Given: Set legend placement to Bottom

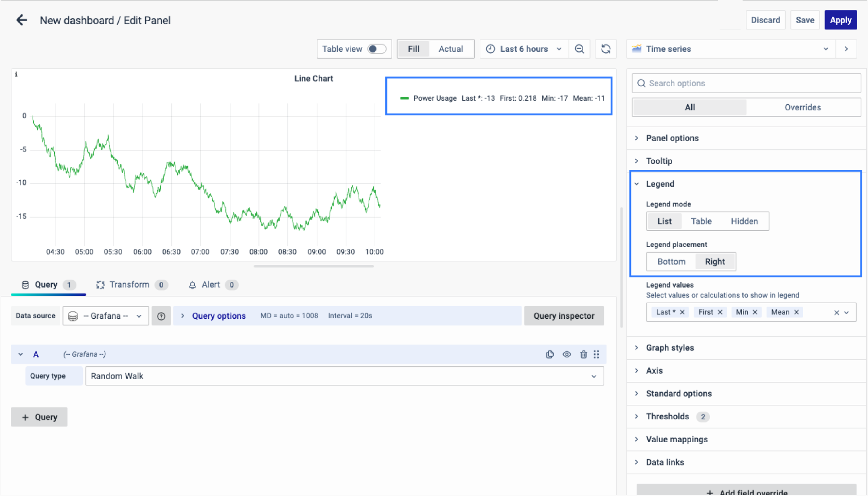Looking at the screenshot, I should pos(671,262).
